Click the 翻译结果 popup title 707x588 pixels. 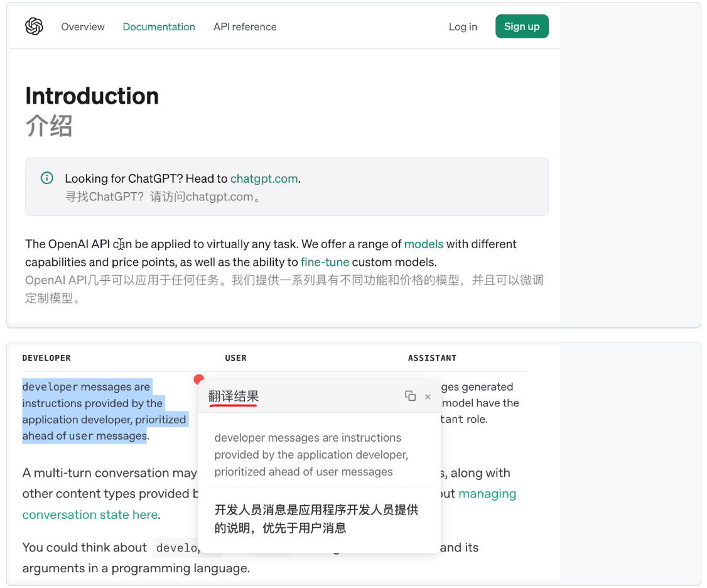coord(233,396)
